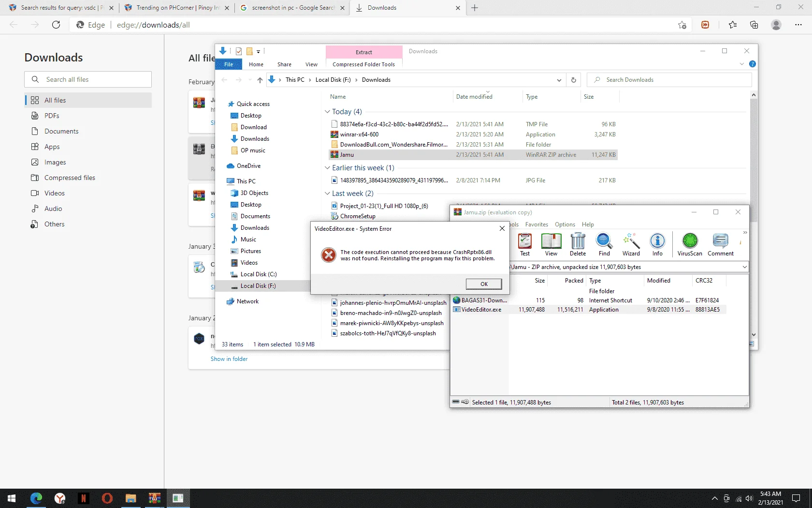Click WinRAR's Test toolbar icon
The height and width of the screenshot is (508, 812).
pyautogui.click(x=525, y=244)
